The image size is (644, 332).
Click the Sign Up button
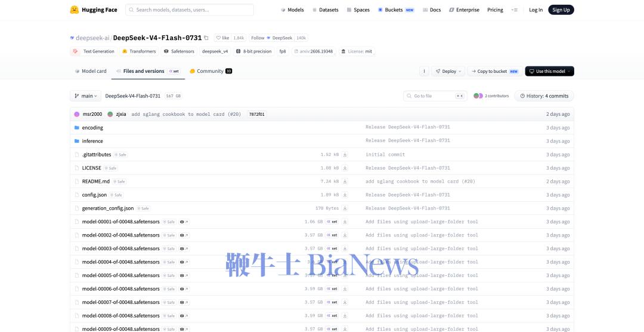coord(561,10)
